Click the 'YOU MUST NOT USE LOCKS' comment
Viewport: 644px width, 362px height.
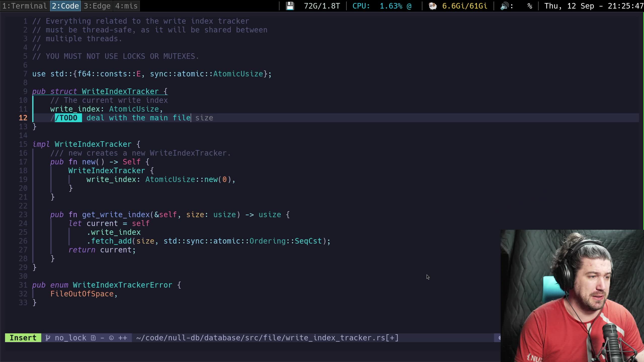(116, 56)
